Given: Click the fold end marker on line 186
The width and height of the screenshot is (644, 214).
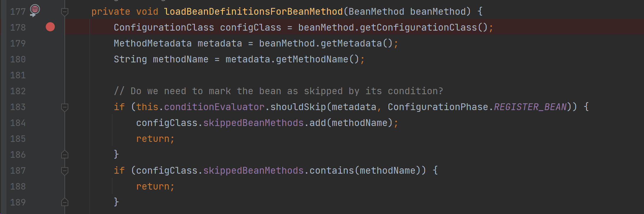Looking at the screenshot, I should pyautogui.click(x=65, y=155).
